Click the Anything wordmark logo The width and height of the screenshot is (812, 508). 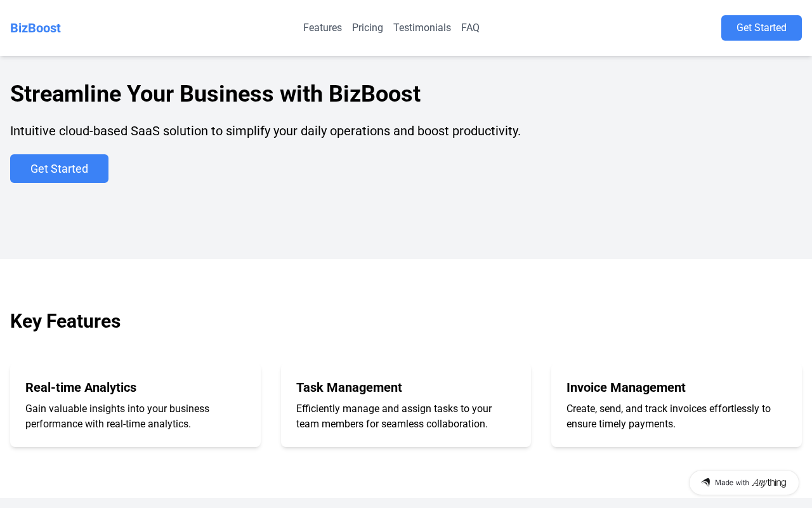(x=769, y=483)
